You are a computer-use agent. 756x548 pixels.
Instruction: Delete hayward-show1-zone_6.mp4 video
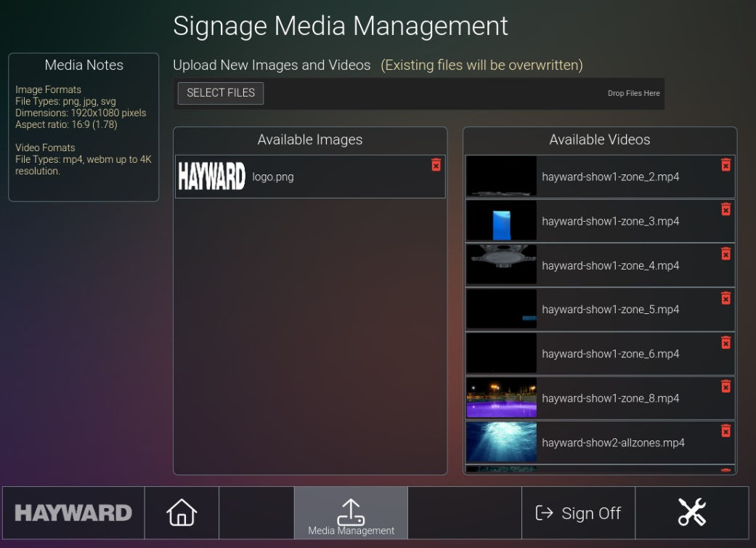click(x=725, y=342)
